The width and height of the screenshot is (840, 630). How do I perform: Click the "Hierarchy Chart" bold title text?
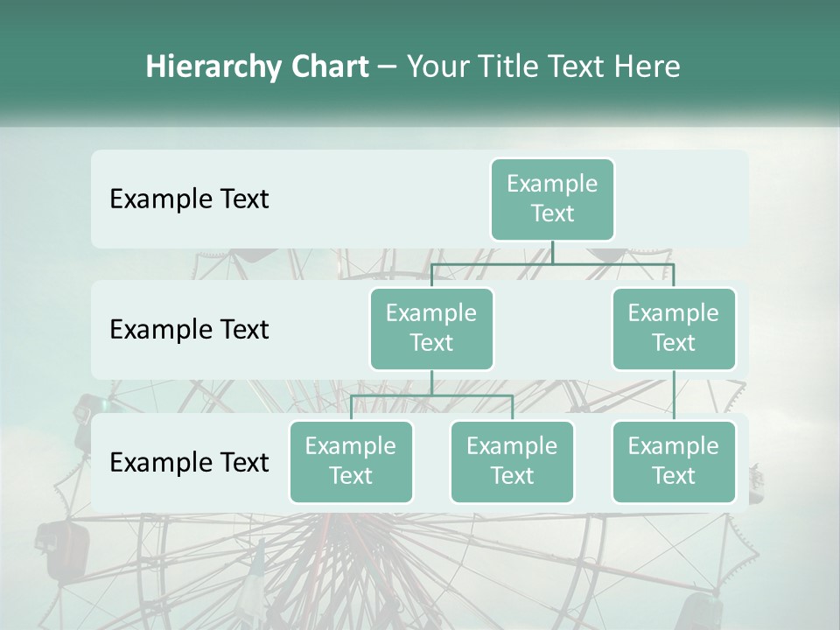pyautogui.click(x=256, y=66)
